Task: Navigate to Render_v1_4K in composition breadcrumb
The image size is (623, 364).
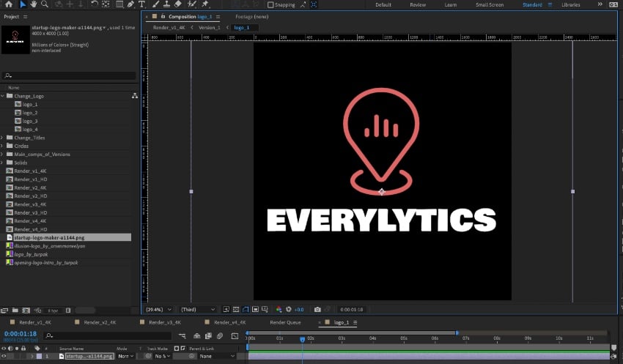Action: (x=169, y=28)
